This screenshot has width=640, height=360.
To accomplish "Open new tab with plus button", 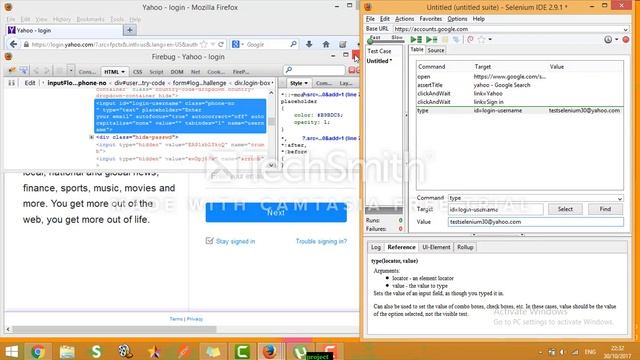I will click(129, 30).
